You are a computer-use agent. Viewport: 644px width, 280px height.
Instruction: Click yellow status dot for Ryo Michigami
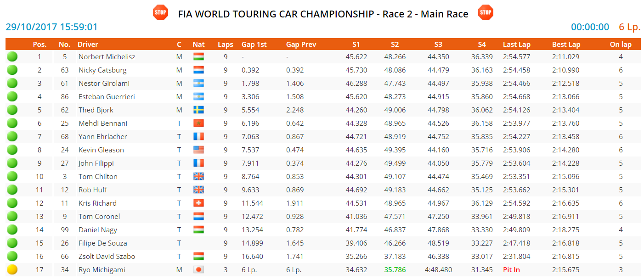pos(12,270)
